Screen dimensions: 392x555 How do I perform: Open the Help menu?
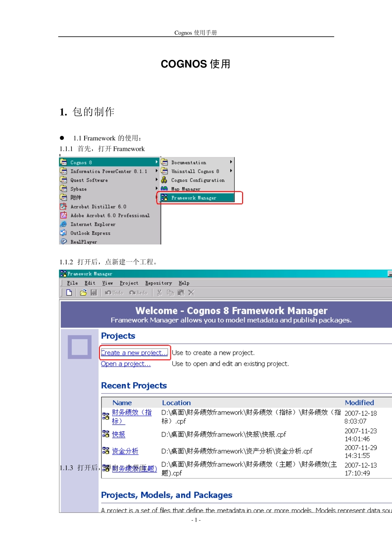coord(184,283)
